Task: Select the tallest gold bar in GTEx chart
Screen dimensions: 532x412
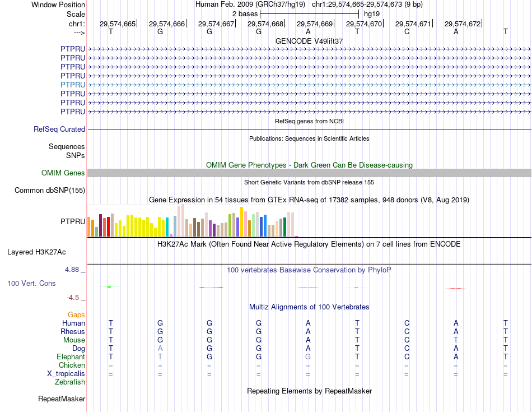Action: (x=241, y=221)
